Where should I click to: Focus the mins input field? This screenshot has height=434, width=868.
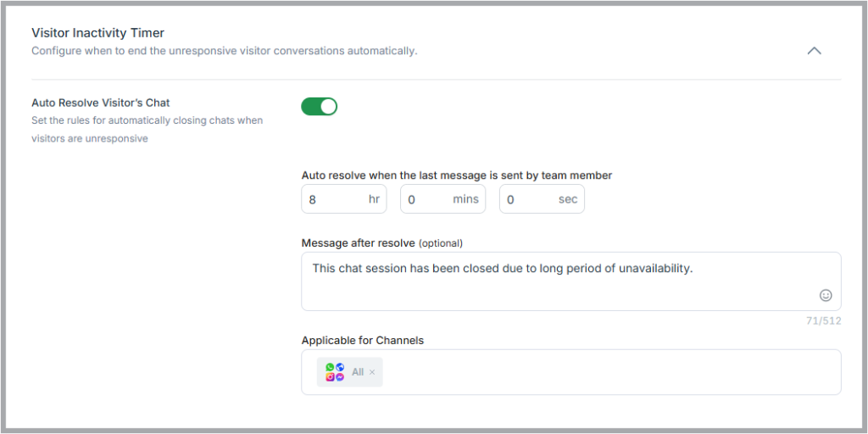(442, 199)
